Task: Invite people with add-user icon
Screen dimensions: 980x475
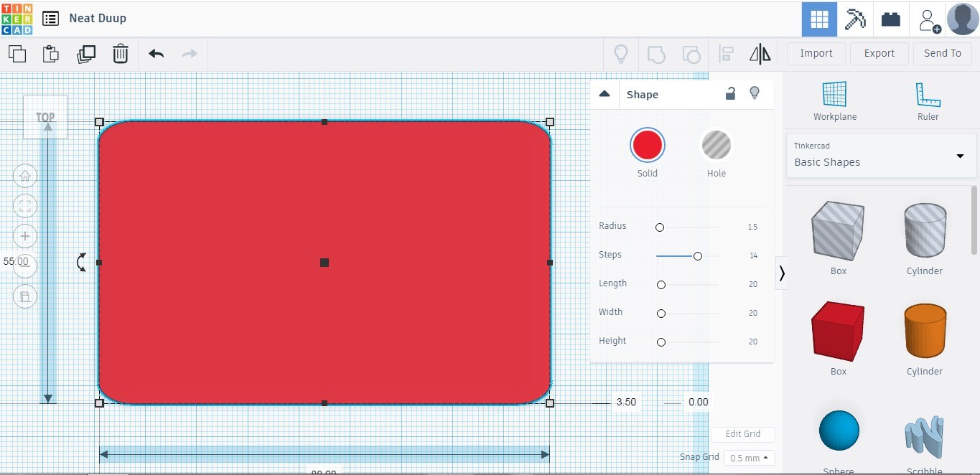Action: (929, 20)
